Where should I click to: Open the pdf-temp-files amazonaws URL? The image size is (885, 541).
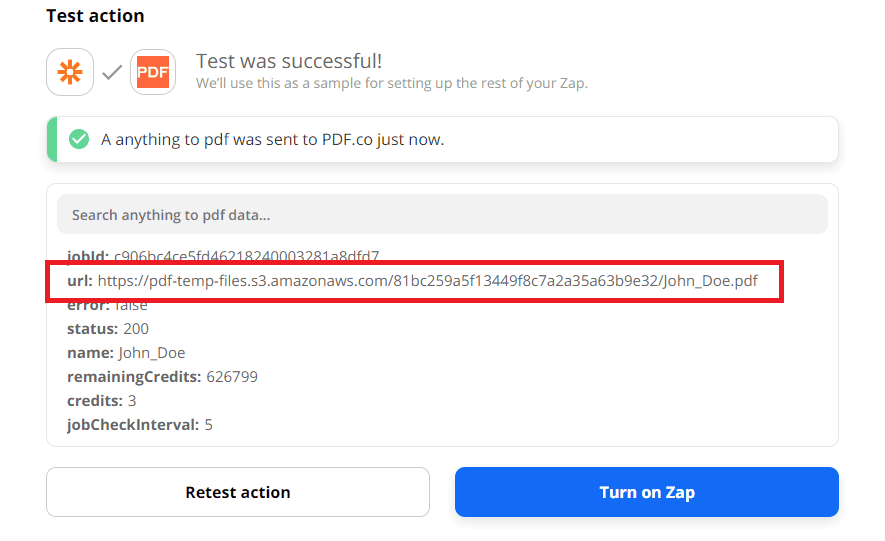tap(378, 281)
